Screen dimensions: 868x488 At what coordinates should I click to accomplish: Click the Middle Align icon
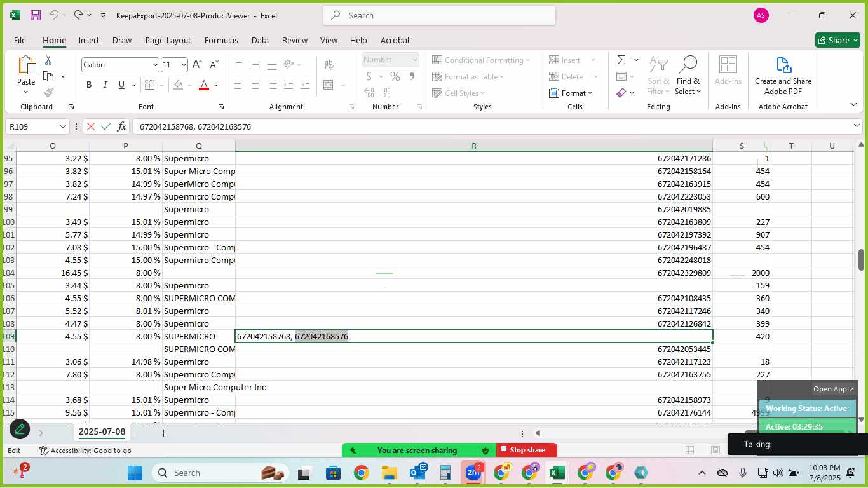(x=255, y=65)
